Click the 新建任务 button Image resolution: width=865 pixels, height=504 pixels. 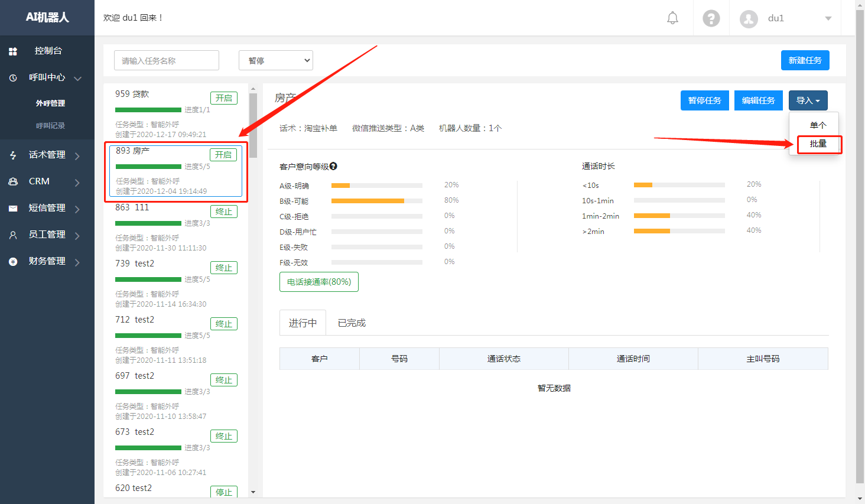point(805,60)
